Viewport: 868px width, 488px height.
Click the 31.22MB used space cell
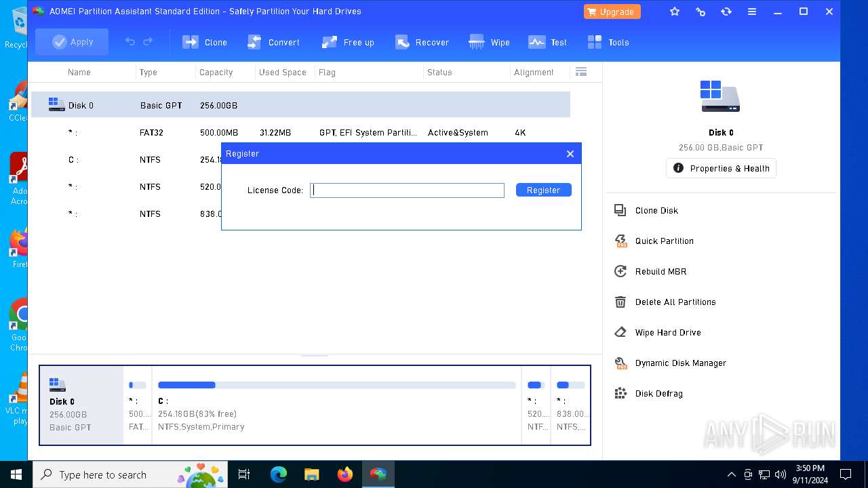[x=275, y=133]
